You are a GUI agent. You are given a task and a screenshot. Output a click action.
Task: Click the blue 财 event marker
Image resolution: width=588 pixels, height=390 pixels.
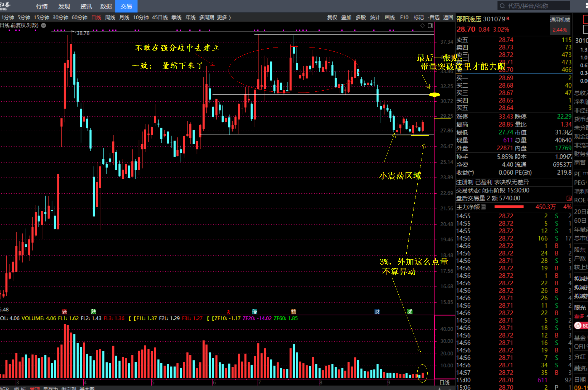(x=377, y=312)
